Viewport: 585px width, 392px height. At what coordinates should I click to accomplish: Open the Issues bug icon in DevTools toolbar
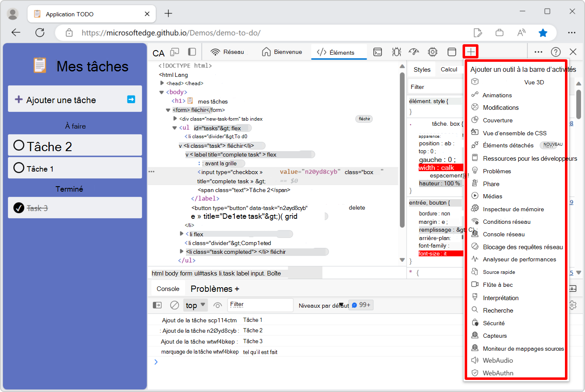396,51
